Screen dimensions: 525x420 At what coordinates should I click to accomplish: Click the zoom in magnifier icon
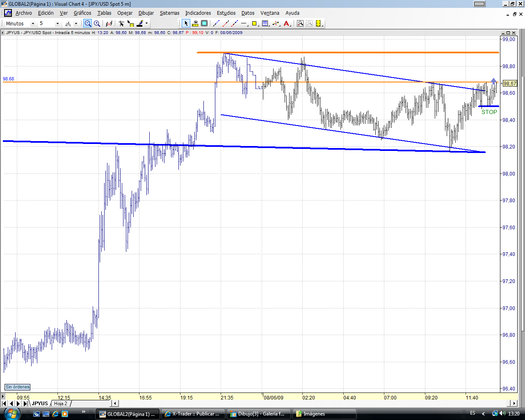(97, 23)
